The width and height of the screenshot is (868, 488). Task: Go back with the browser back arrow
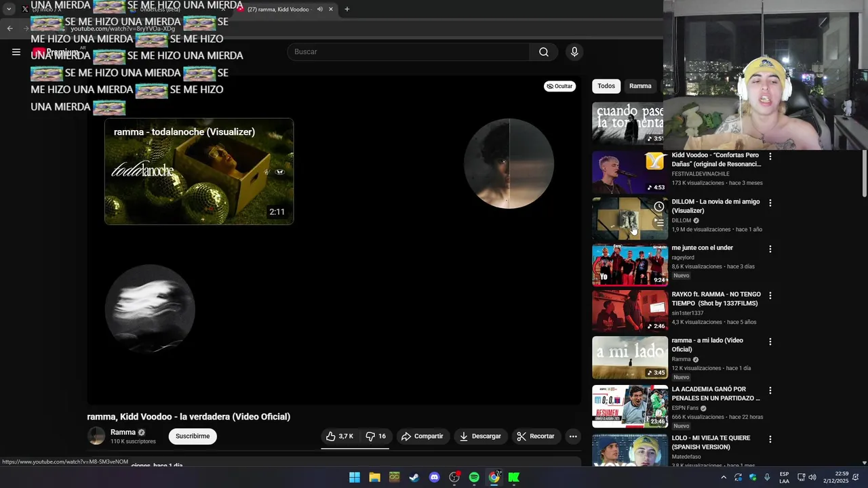pyautogui.click(x=9, y=28)
